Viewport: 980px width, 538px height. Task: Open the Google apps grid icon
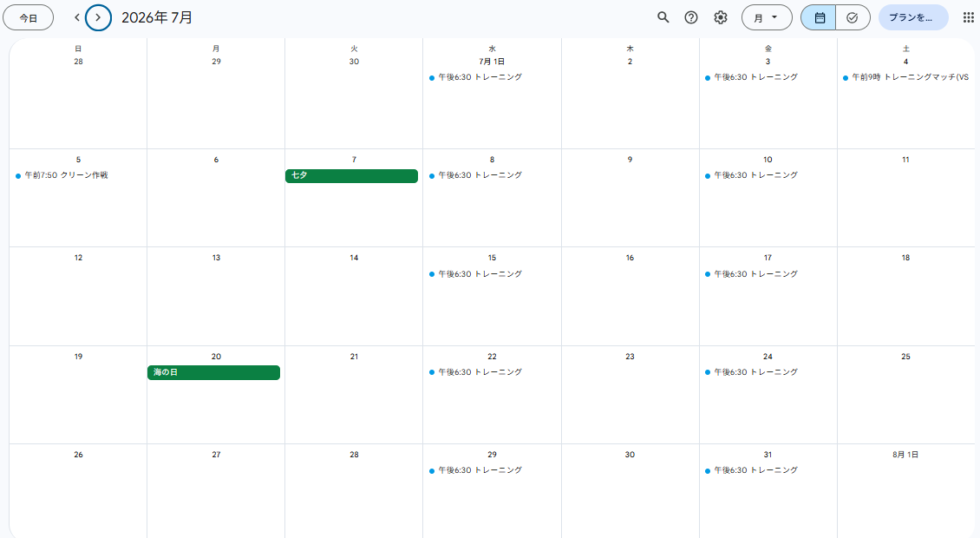point(968,17)
